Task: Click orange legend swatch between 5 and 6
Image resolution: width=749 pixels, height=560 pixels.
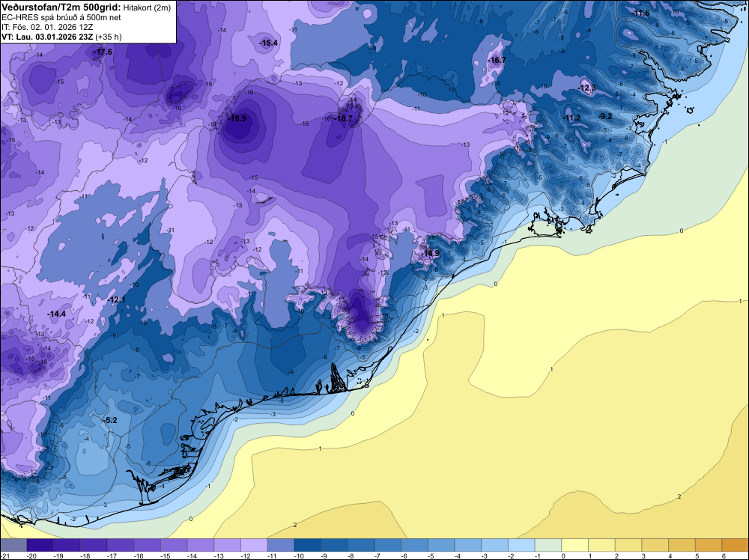Action: tap(709, 544)
